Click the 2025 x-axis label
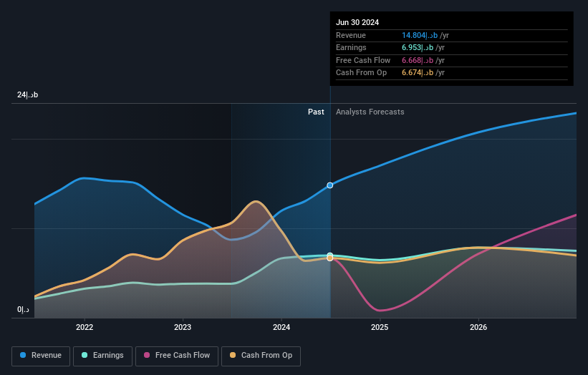 (x=380, y=327)
